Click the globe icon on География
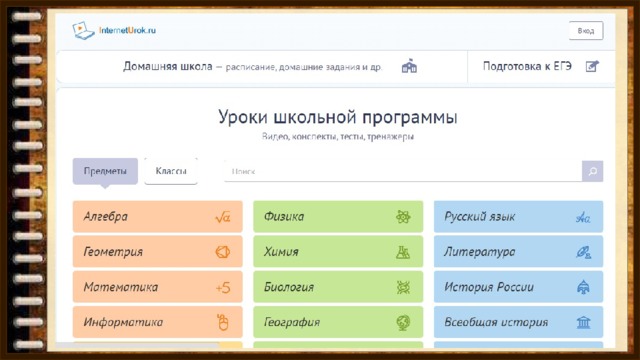 [x=403, y=322]
